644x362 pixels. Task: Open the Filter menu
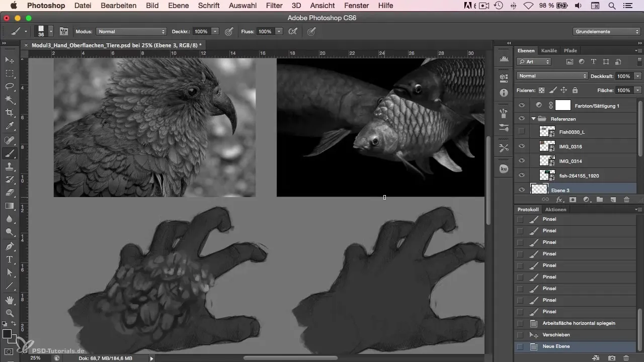click(274, 6)
